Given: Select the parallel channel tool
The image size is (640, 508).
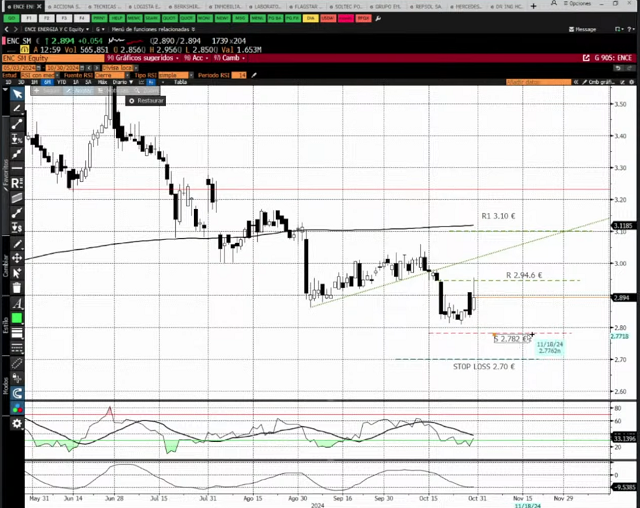Looking at the screenshot, I should tap(17, 198).
